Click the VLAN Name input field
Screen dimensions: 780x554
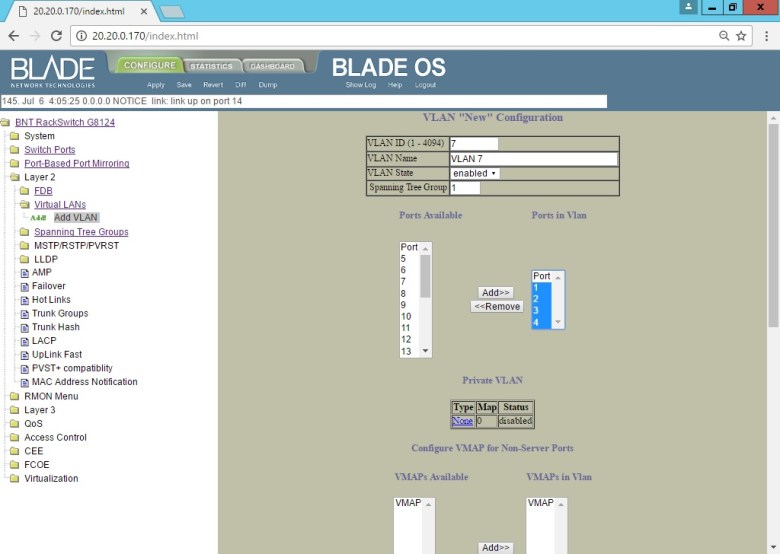pos(533,158)
